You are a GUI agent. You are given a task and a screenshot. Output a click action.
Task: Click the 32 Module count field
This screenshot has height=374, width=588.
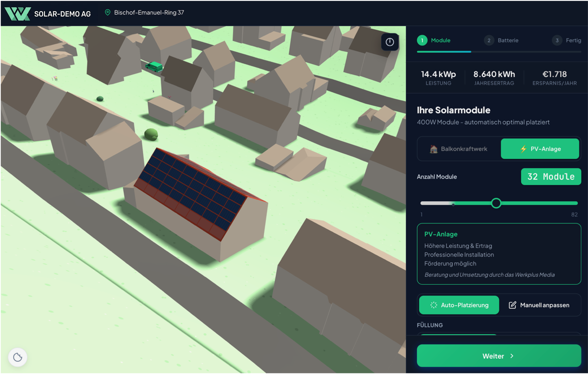(x=551, y=176)
